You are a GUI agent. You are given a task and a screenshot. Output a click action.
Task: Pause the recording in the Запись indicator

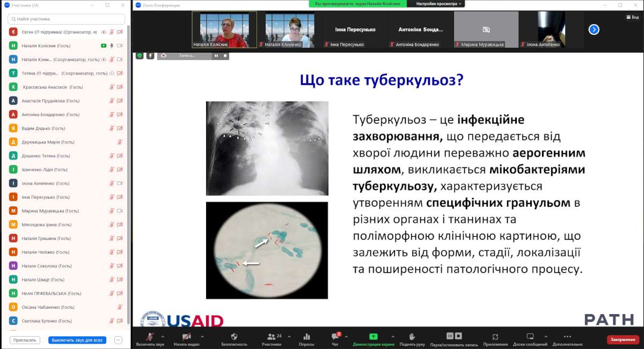click(x=216, y=55)
